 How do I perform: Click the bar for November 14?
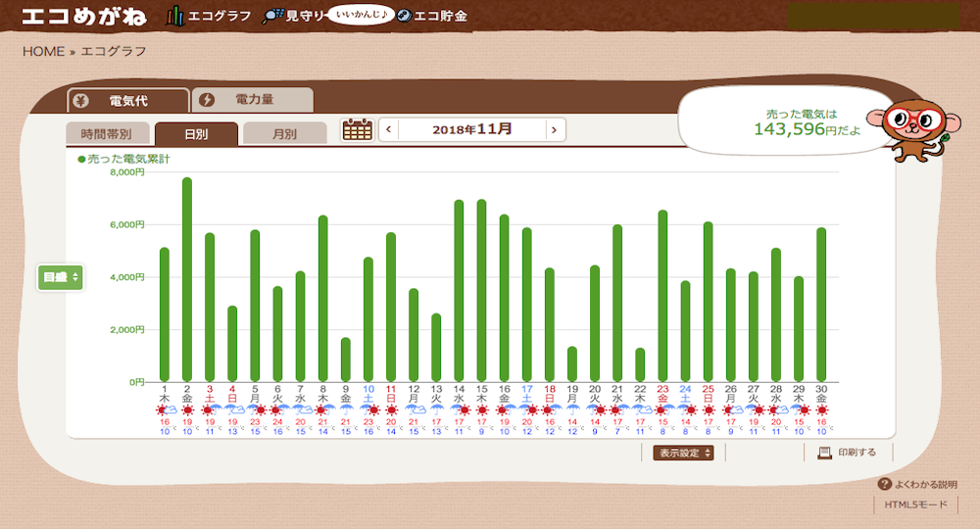pos(459,290)
